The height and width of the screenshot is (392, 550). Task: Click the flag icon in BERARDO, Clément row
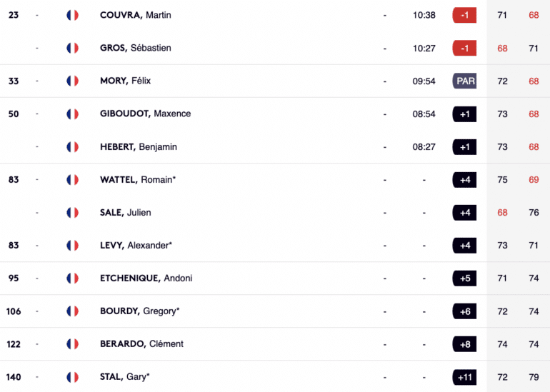[73, 344]
